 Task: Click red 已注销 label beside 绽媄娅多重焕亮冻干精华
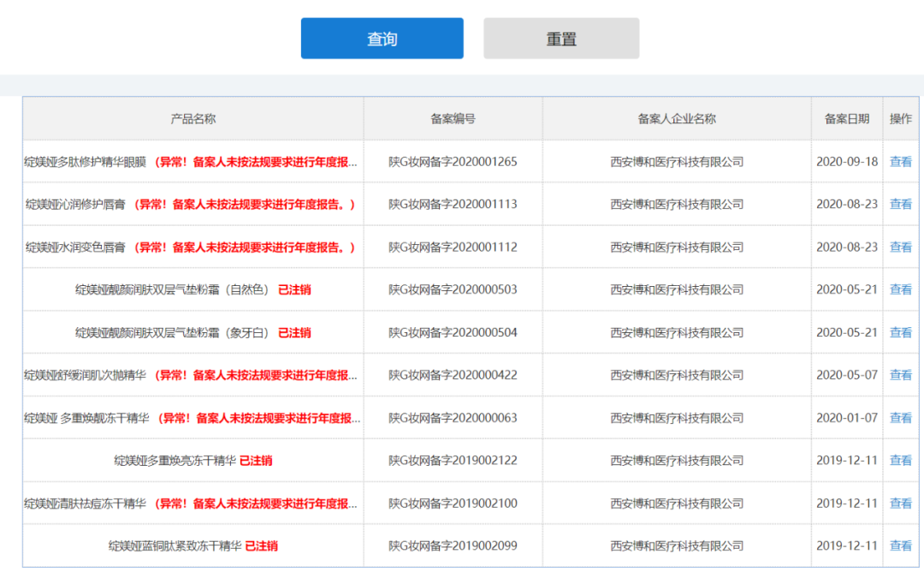256,461
